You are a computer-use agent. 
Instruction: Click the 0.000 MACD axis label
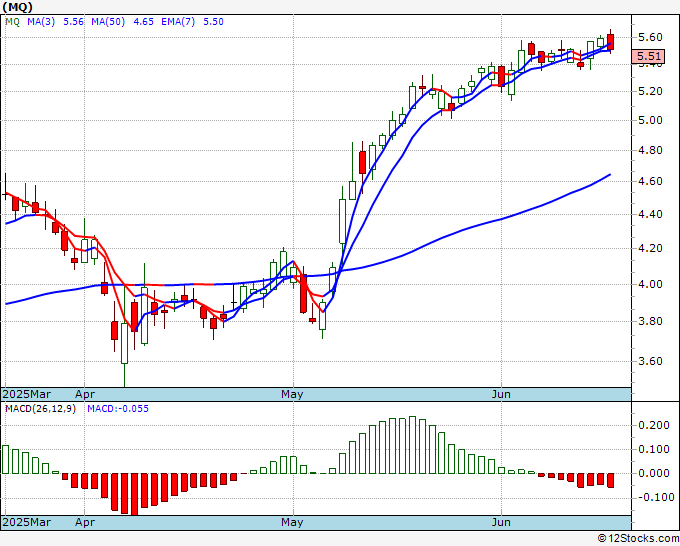654,473
